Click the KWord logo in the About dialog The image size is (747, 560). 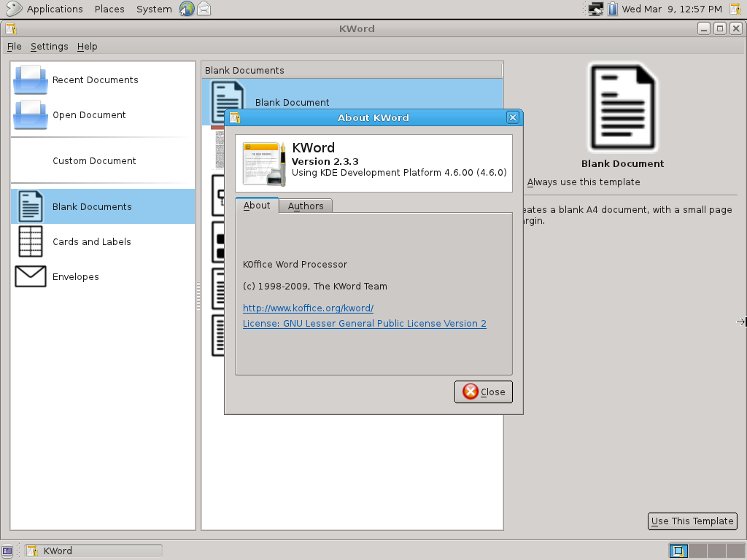[x=263, y=163]
